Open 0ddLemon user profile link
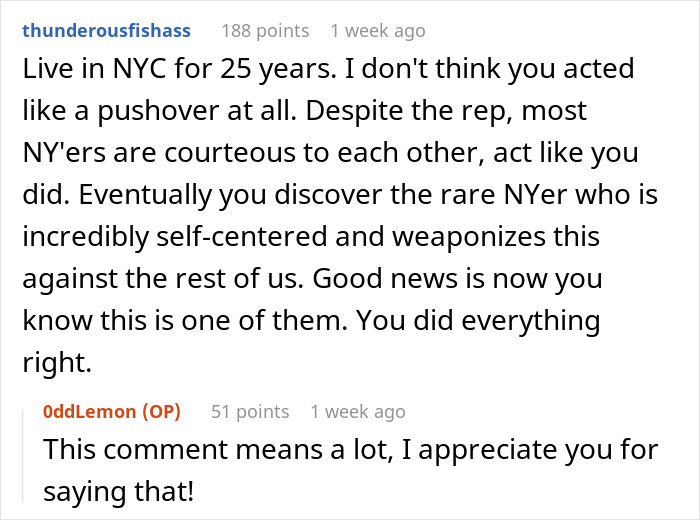700x520 pixels. point(92,412)
